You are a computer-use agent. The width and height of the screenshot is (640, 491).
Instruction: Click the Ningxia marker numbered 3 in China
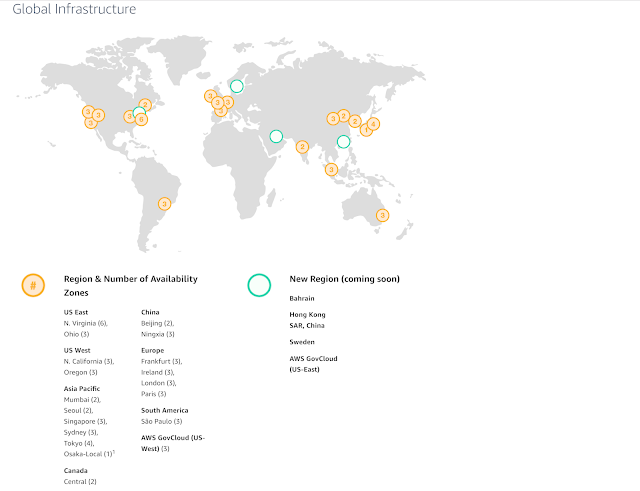click(333, 119)
